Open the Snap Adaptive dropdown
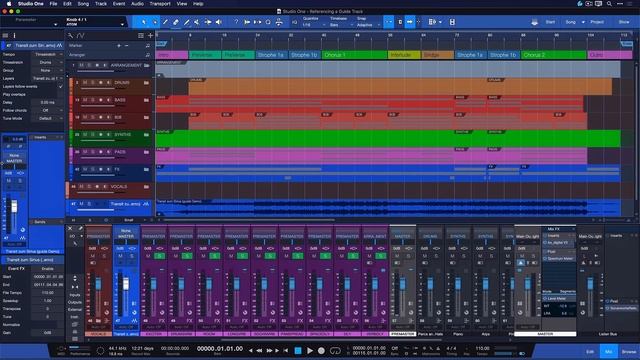 coord(368,25)
